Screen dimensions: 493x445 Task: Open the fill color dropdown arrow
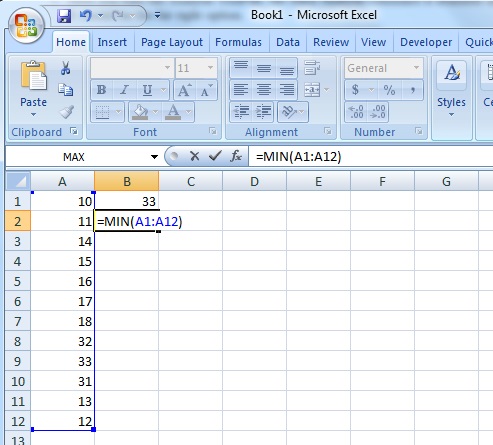[155, 112]
